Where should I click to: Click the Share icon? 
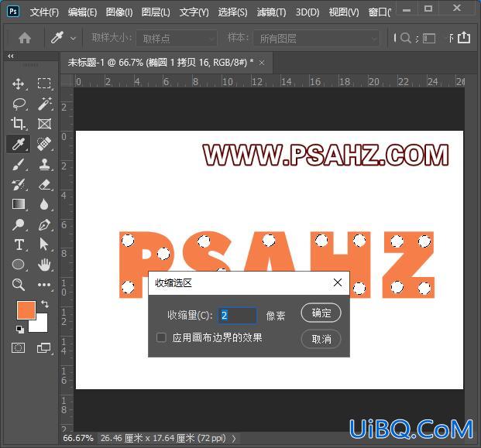(x=464, y=37)
